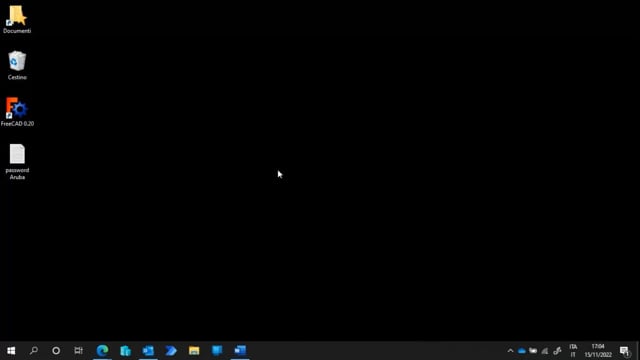Change ITA keyboard input language
This screenshot has height=360, width=640.
point(573,351)
